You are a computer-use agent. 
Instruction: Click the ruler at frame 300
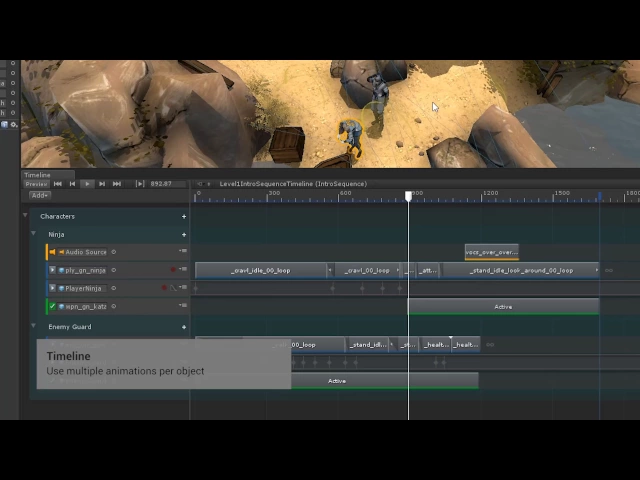(267, 196)
